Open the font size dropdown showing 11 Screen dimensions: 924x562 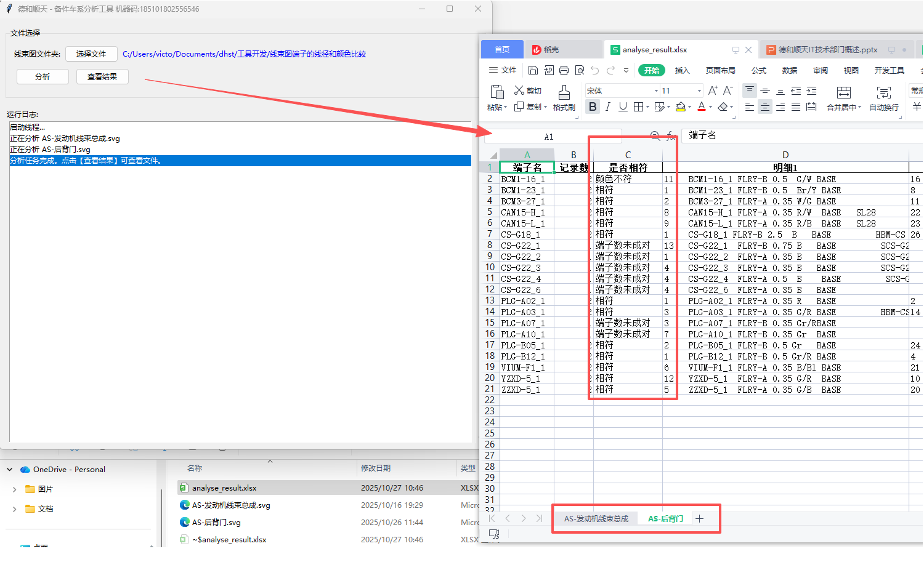point(699,91)
